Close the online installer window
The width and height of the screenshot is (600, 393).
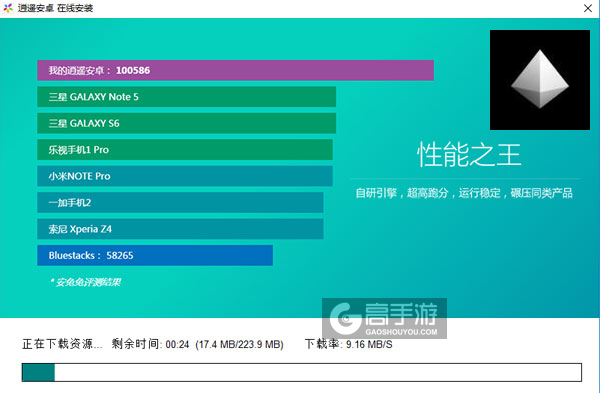(x=588, y=8)
